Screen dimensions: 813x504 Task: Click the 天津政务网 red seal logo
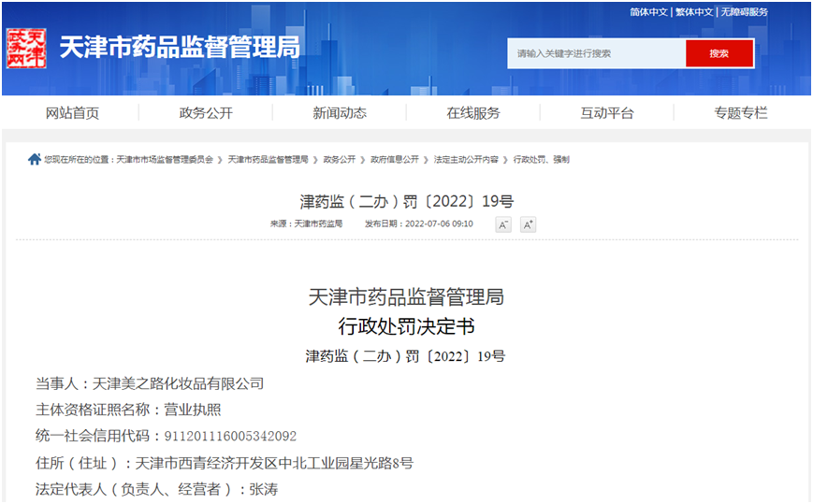pyautogui.click(x=26, y=49)
